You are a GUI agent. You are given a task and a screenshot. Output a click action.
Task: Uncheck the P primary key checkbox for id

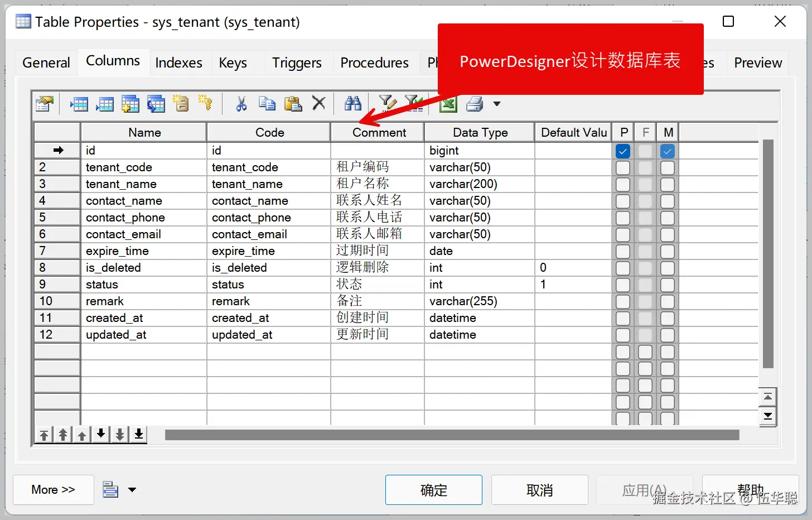pyautogui.click(x=622, y=150)
